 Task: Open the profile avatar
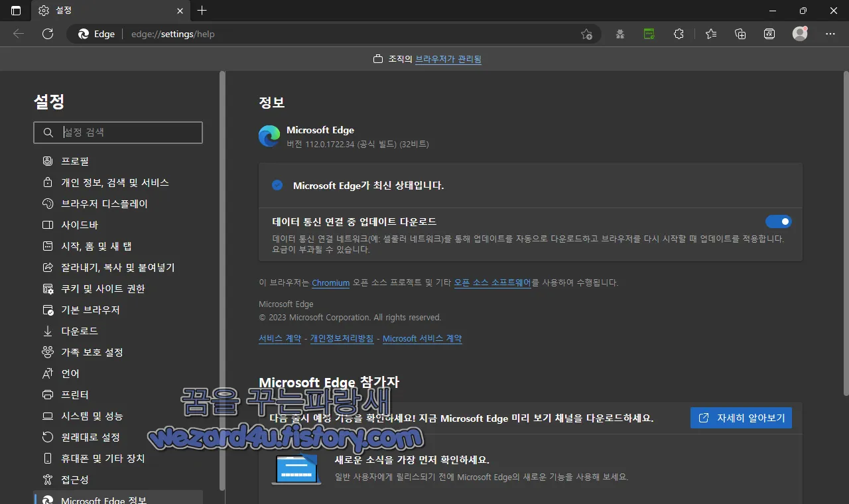[x=800, y=34]
